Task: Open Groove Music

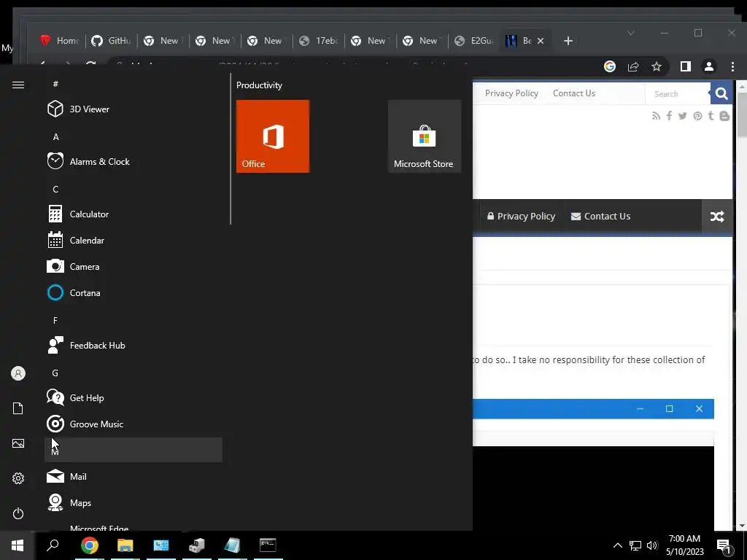Action: (133, 424)
